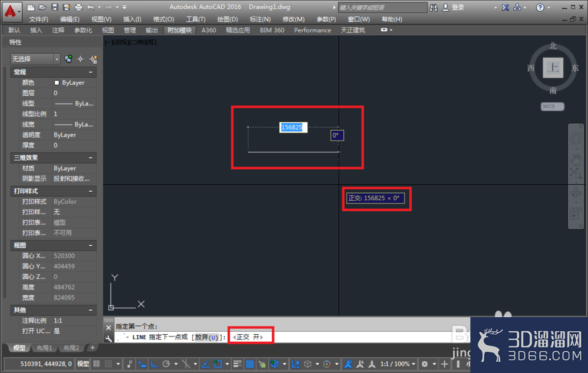Open the 文件(F) menu
Screen dimensions: 588x373
(39, 19)
